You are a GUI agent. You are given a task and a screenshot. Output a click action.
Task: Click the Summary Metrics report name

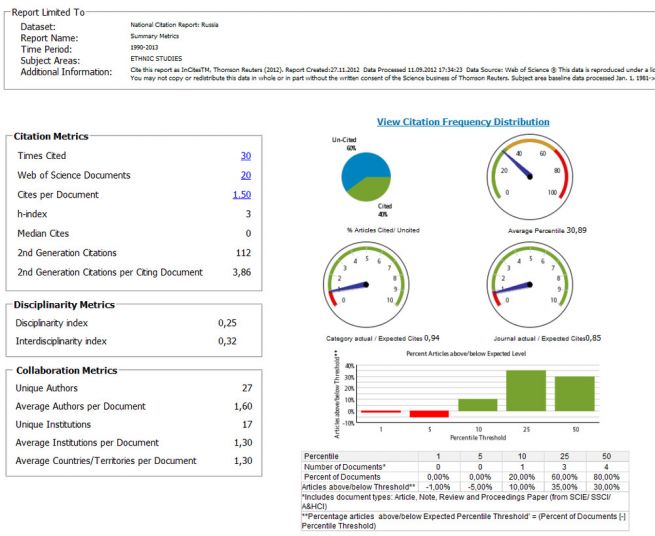(x=155, y=36)
